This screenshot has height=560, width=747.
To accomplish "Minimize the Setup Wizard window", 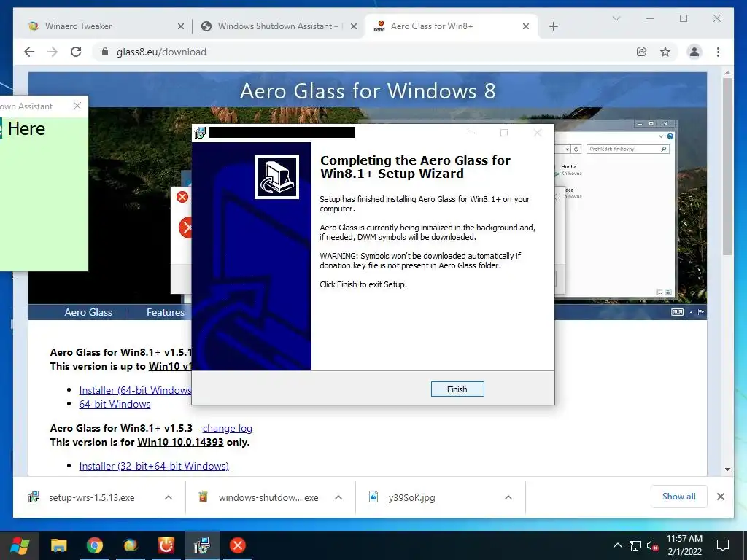I will click(x=471, y=133).
